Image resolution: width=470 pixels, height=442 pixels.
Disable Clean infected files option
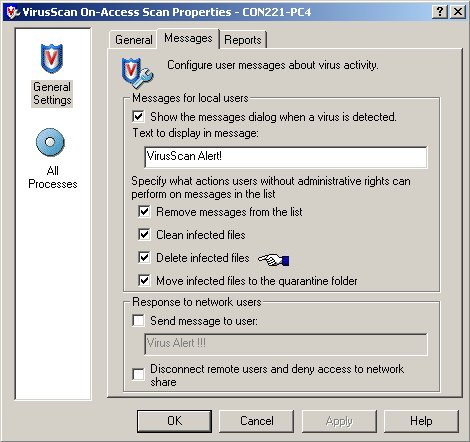144,234
